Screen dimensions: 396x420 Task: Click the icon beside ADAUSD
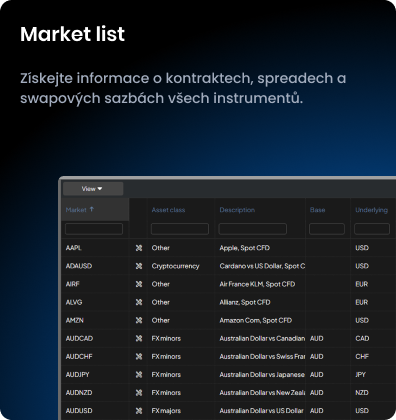pos(139,266)
